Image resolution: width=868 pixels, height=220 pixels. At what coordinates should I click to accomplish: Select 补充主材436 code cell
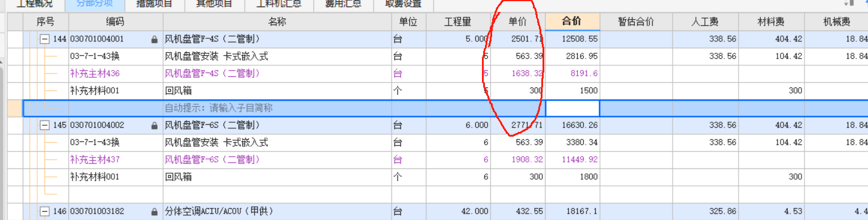[95, 74]
